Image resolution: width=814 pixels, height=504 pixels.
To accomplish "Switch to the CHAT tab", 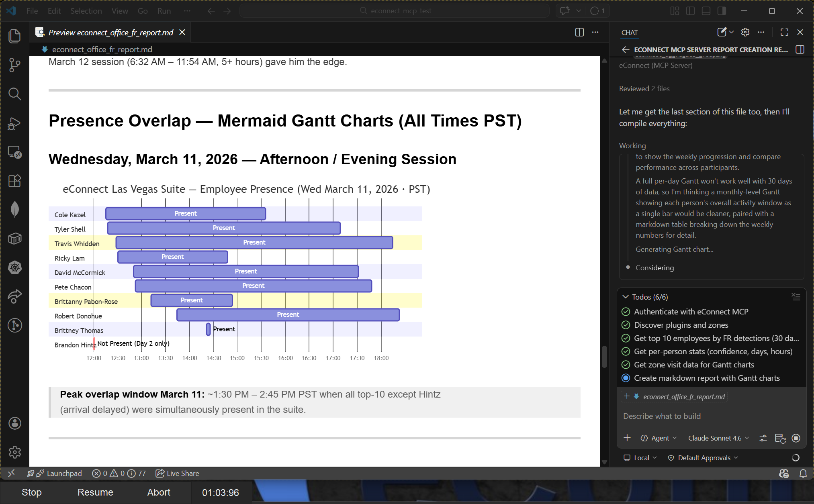I will [x=629, y=33].
